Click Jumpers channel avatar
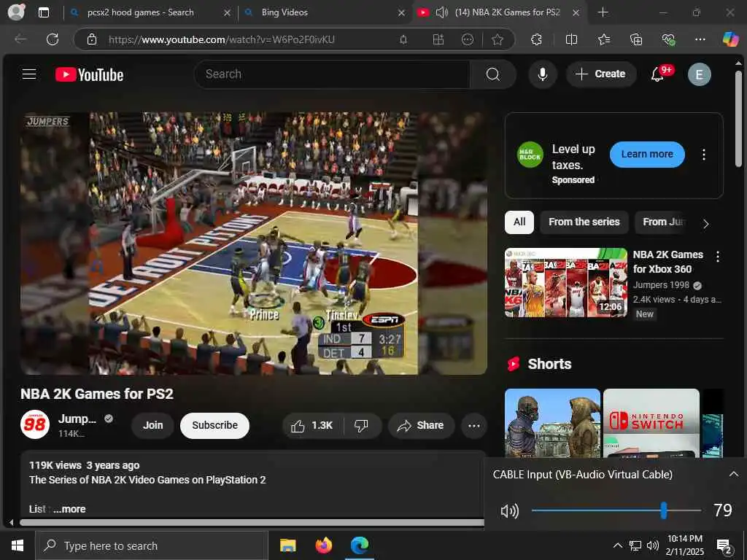Screen dimensions: 747x560 35,424
